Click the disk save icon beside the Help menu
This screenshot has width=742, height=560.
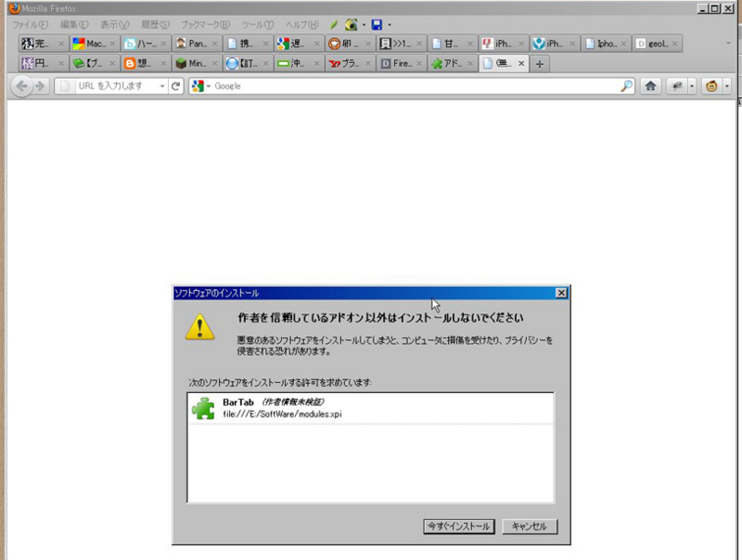[x=375, y=25]
